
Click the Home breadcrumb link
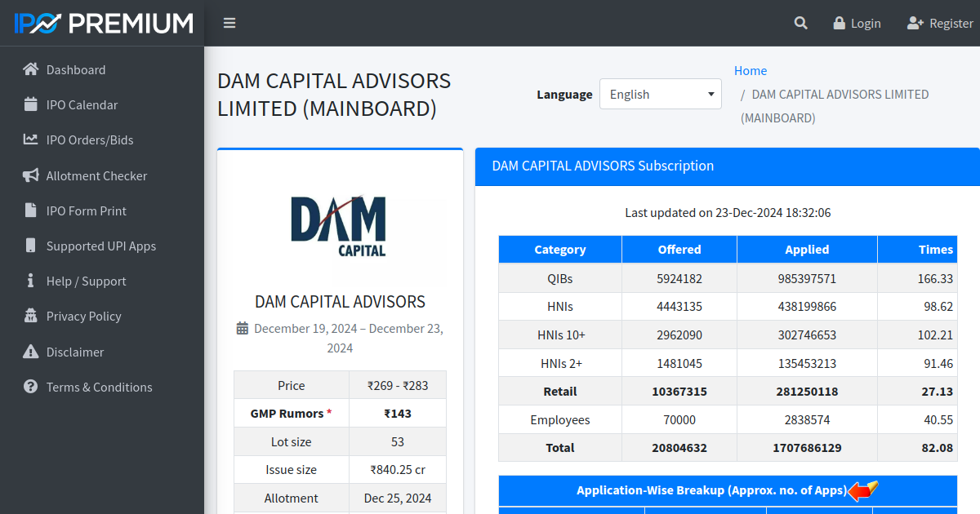[750, 70]
